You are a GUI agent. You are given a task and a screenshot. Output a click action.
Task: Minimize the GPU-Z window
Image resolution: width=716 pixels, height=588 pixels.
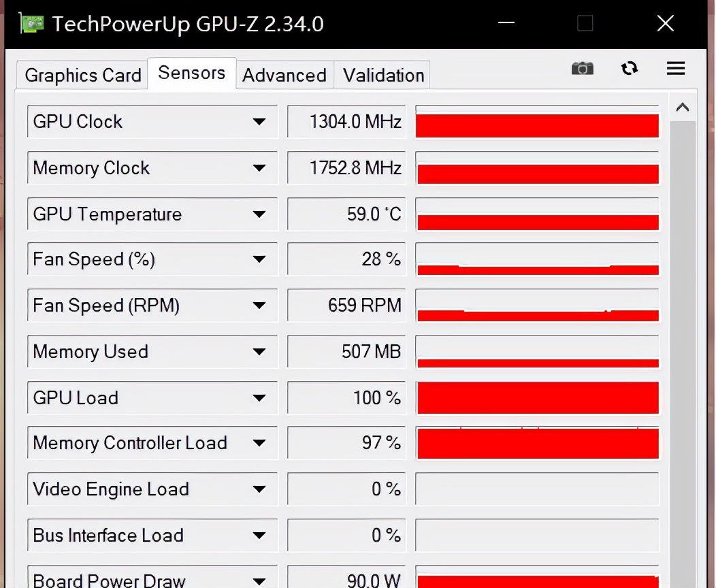[506, 23]
